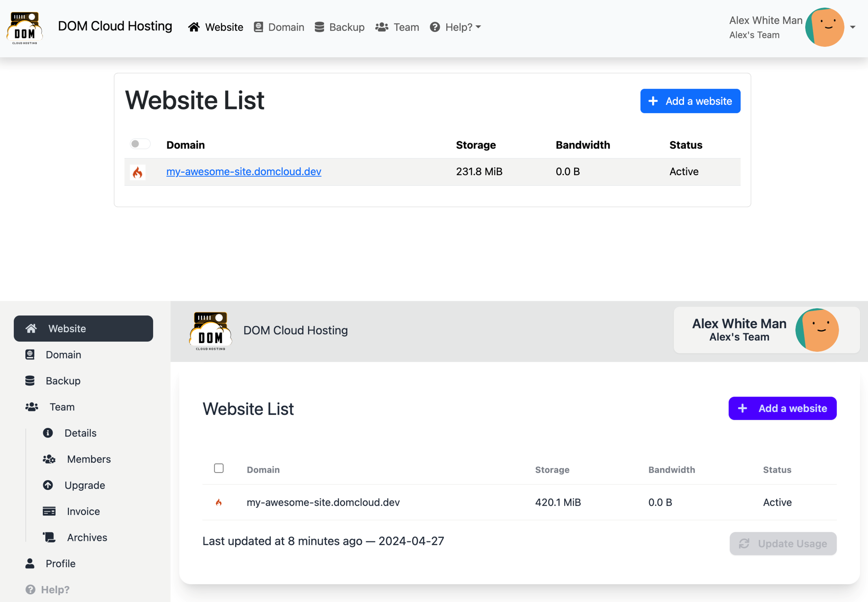Image resolution: width=868 pixels, height=602 pixels.
Task: Open my-awesome-site.domcloud.dev link
Action: click(243, 171)
